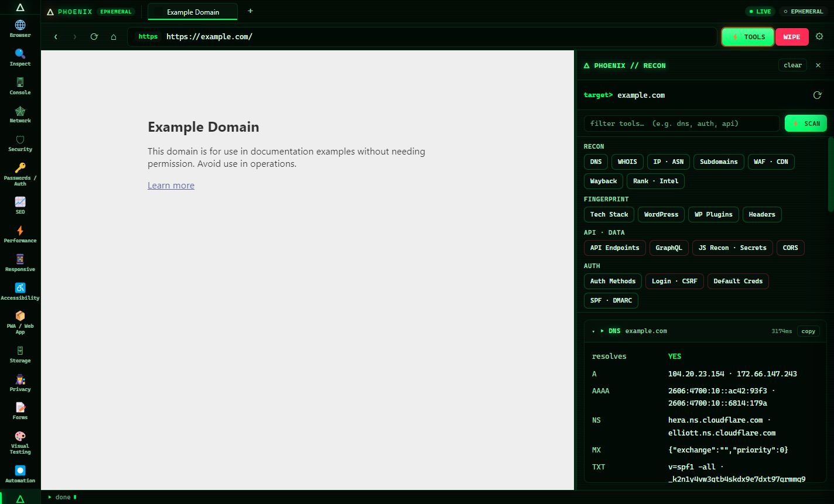The image size is (834, 504).
Task: Click the recon target example.com field
Action: pyautogui.click(x=641, y=95)
